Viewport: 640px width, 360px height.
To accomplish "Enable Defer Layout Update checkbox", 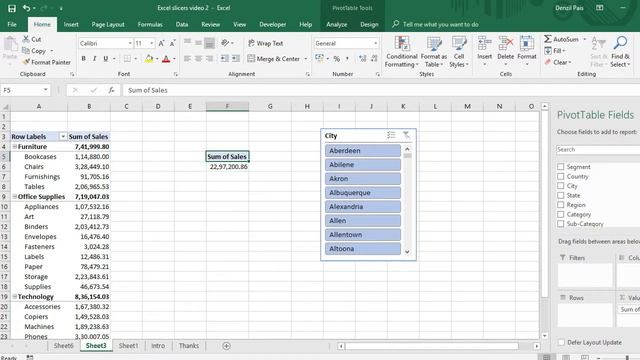I will point(561,342).
